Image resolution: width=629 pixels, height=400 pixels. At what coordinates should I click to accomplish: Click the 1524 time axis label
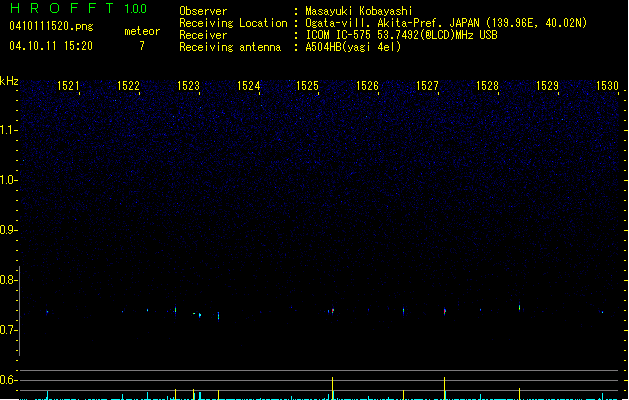248,86
